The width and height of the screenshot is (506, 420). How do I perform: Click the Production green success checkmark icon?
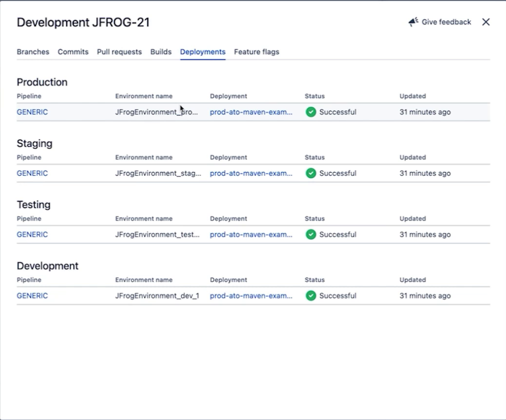click(311, 112)
